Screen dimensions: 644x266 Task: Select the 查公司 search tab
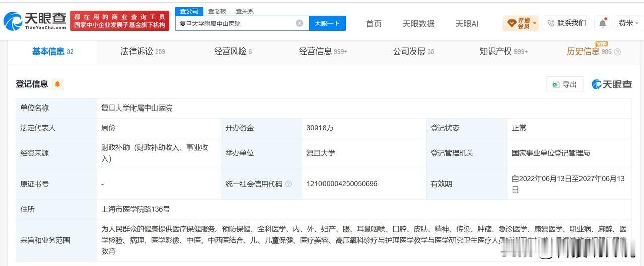point(189,11)
